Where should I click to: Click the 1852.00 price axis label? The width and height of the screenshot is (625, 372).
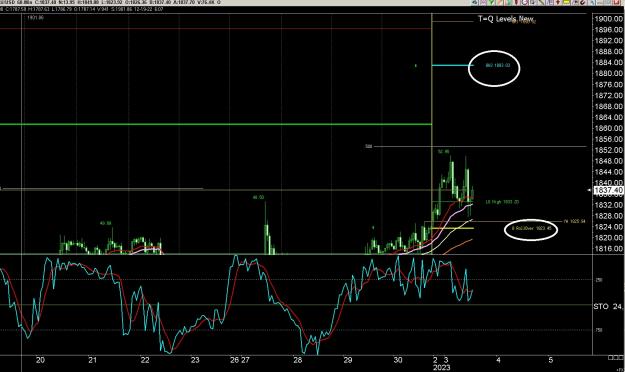609,150
